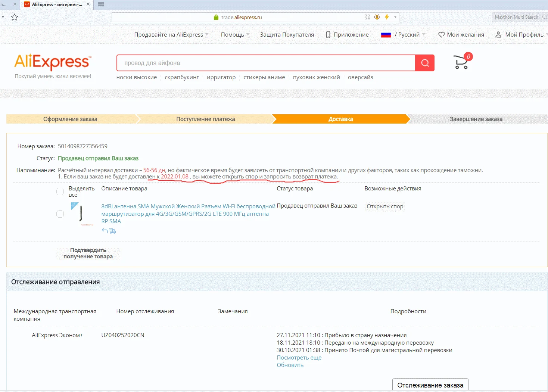Open the 8dBi antenna product title link
This screenshot has width=548, height=392.
[188, 214]
